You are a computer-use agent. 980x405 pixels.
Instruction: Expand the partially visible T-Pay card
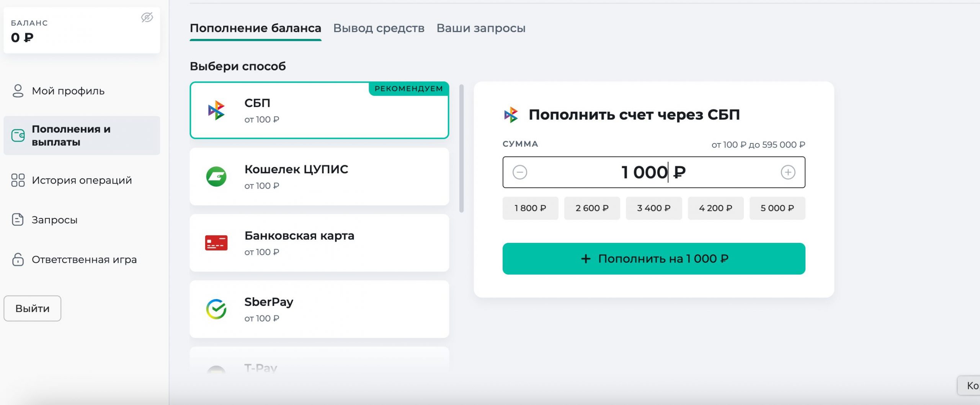[320, 365]
